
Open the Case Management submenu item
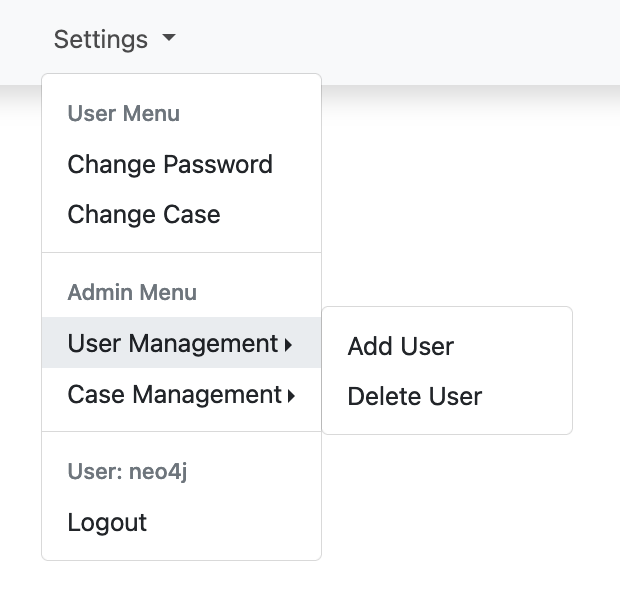[174, 395]
